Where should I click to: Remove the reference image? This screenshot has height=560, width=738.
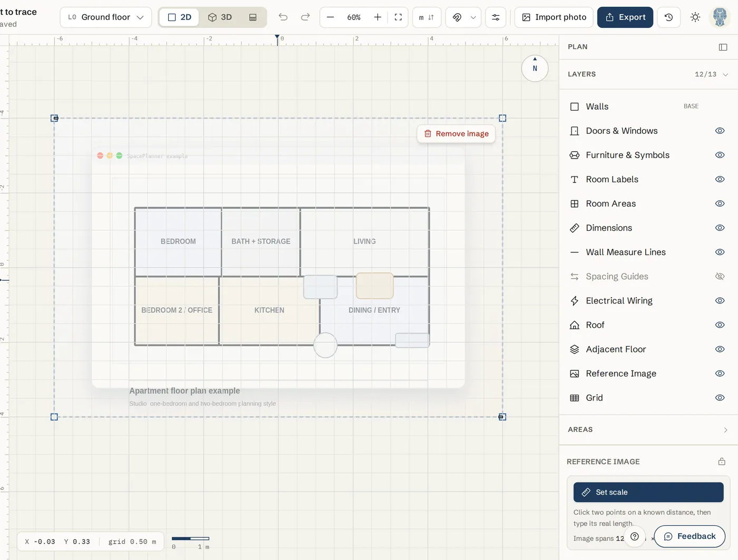coord(457,134)
